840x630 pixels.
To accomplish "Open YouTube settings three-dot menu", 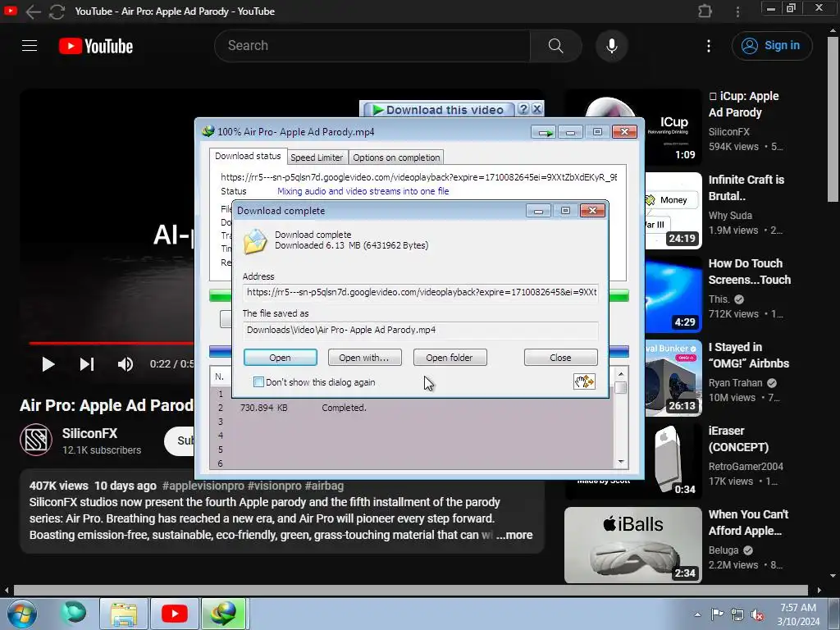I will pyautogui.click(x=708, y=46).
